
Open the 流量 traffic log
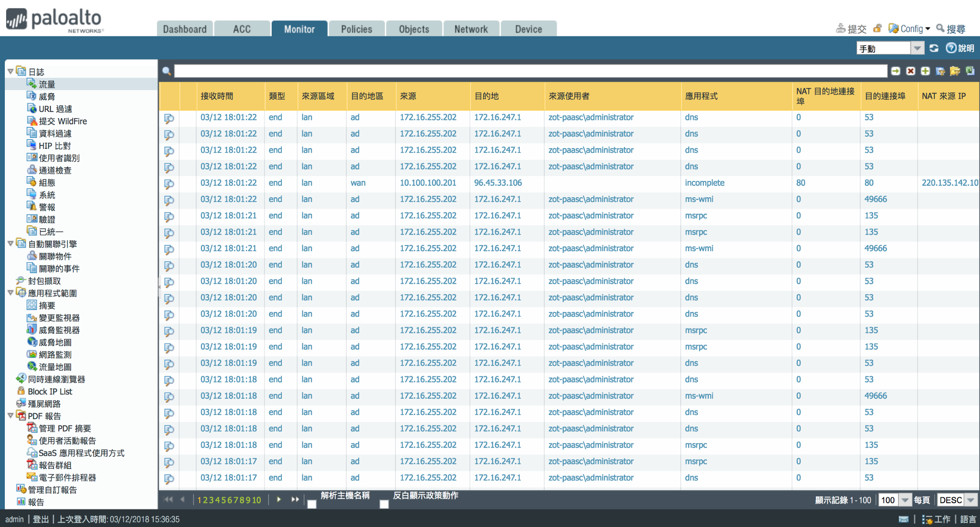point(47,84)
